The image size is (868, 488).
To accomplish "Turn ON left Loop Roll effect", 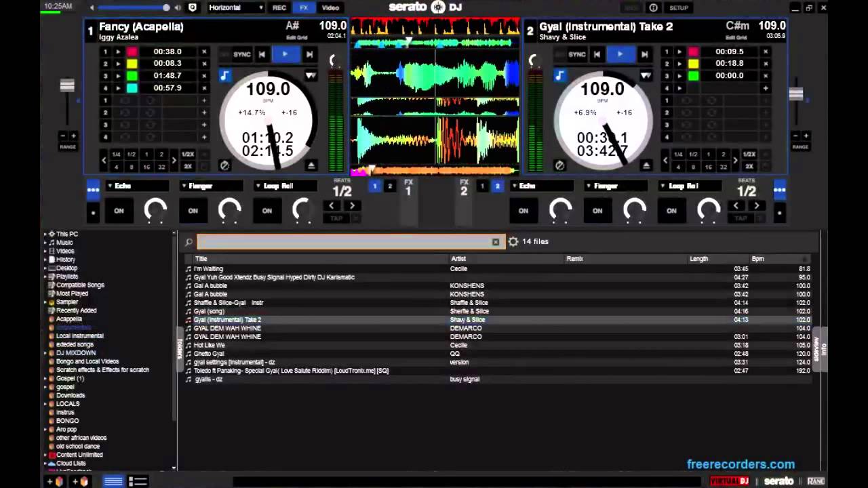I will (x=267, y=211).
